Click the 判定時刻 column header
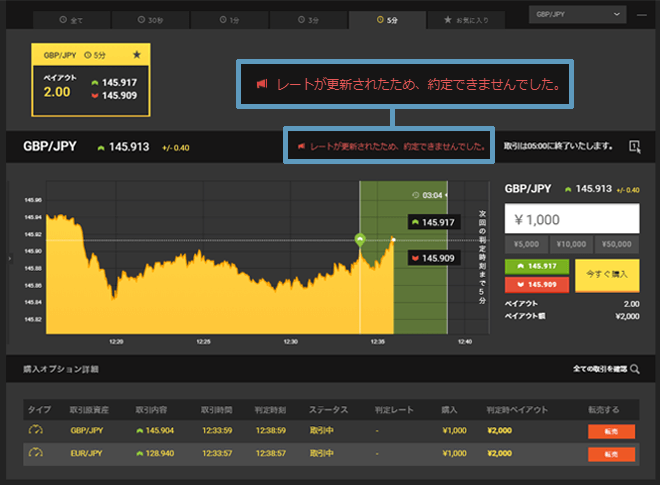 coord(270,410)
